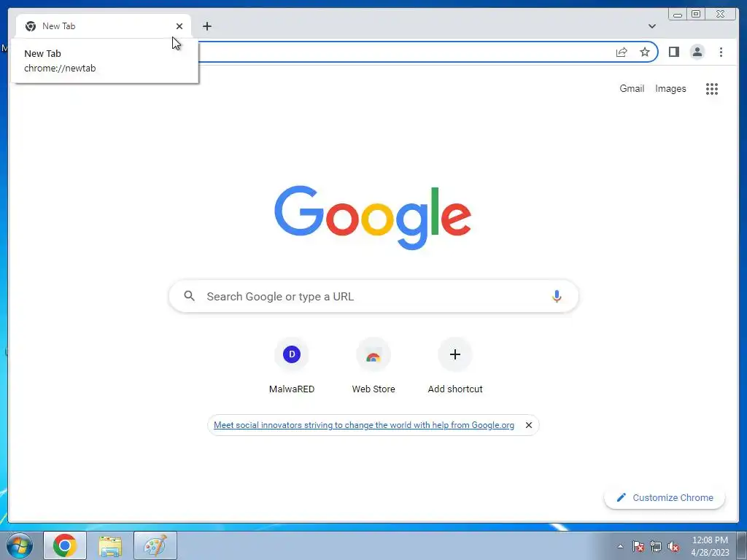
Task: Open the Windows Start menu
Action: tap(20, 545)
